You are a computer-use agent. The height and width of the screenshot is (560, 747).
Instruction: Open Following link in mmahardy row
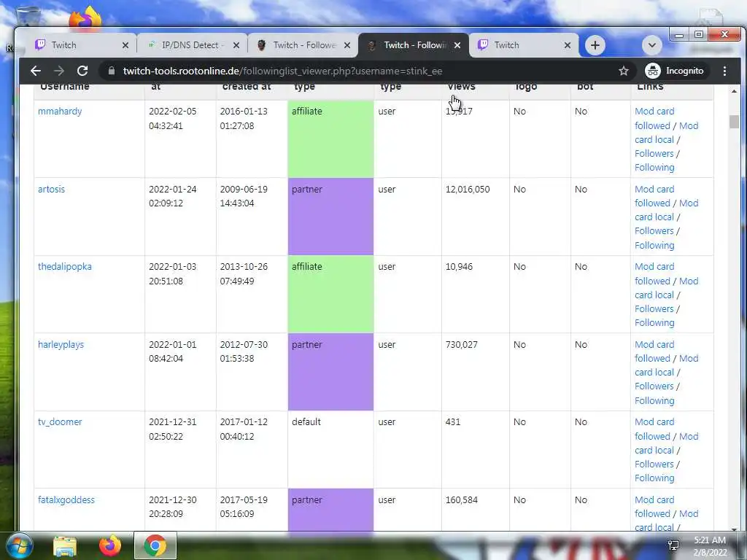click(654, 168)
